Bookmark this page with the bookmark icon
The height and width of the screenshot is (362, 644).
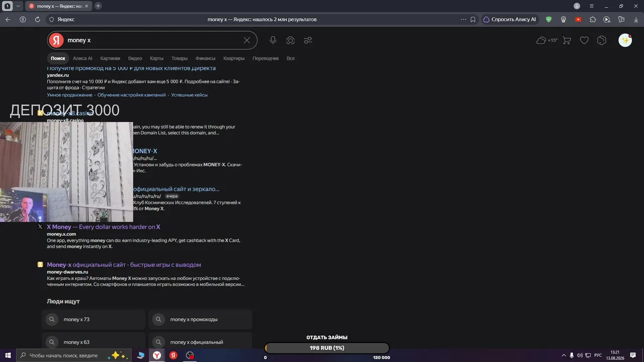coord(473,20)
